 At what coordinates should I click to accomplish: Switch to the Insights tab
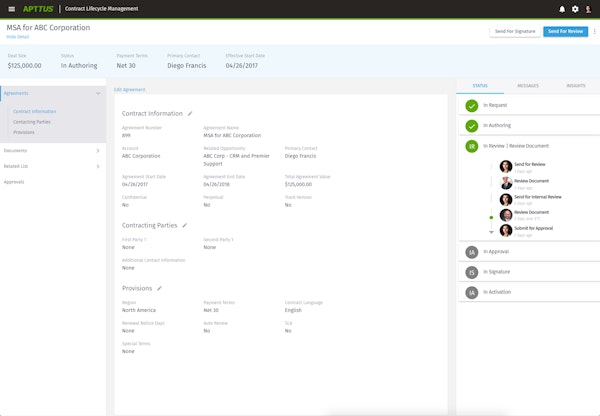click(x=576, y=86)
